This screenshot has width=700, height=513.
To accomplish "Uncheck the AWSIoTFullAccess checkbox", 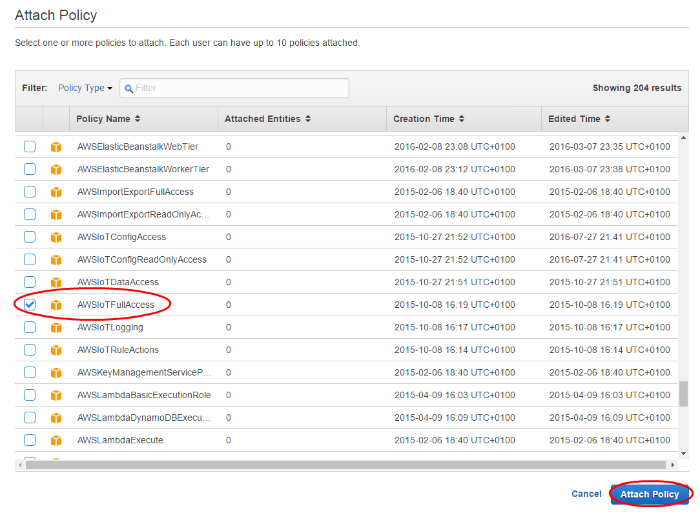I will pyautogui.click(x=30, y=305).
